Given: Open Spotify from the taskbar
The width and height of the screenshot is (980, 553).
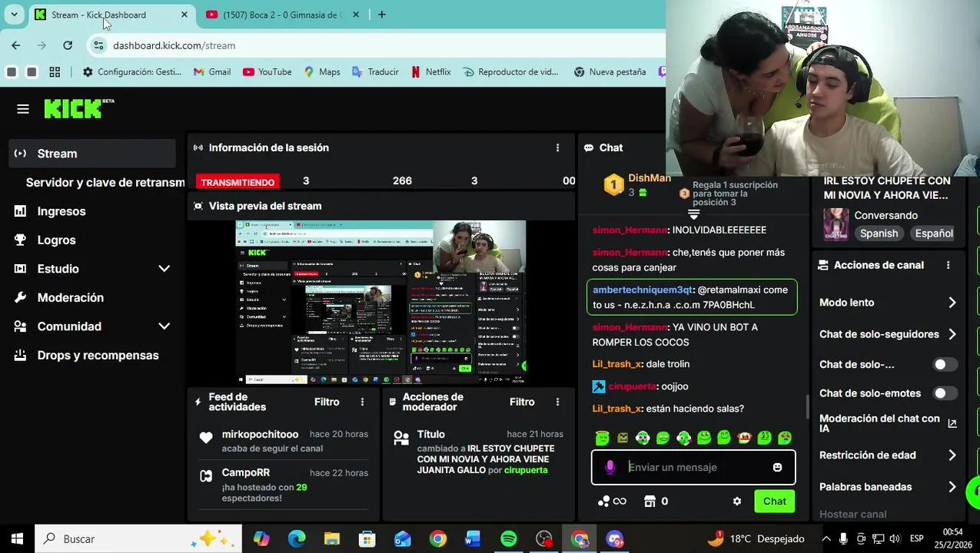Looking at the screenshot, I should [x=509, y=539].
